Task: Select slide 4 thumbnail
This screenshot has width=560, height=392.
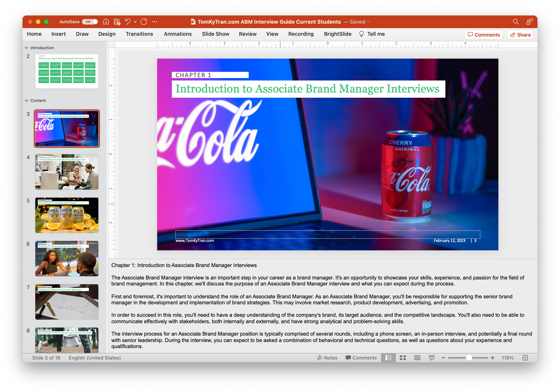Action: 67,172
